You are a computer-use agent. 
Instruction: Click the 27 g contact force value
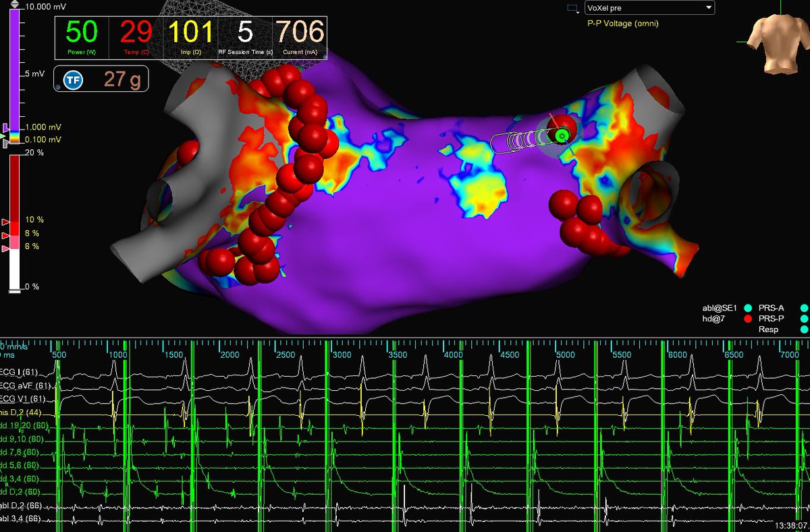click(x=122, y=80)
